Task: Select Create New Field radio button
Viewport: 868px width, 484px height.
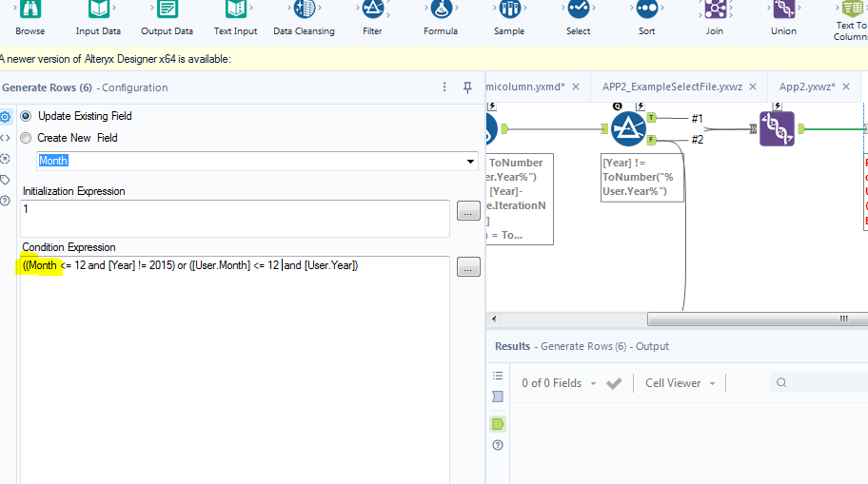Action: point(26,138)
